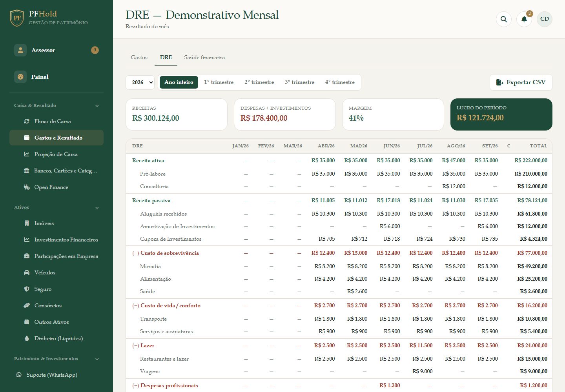Click the Fluxo de Caixa sidebar icon
Image resolution: width=565 pixels, height=392 pixels.
point(27,121)
